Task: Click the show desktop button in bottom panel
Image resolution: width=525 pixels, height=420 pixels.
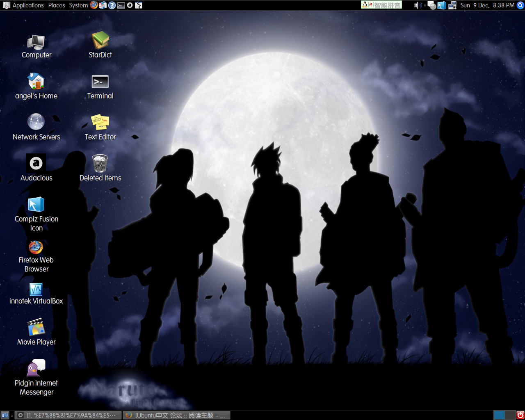Action: coord(5,415)
